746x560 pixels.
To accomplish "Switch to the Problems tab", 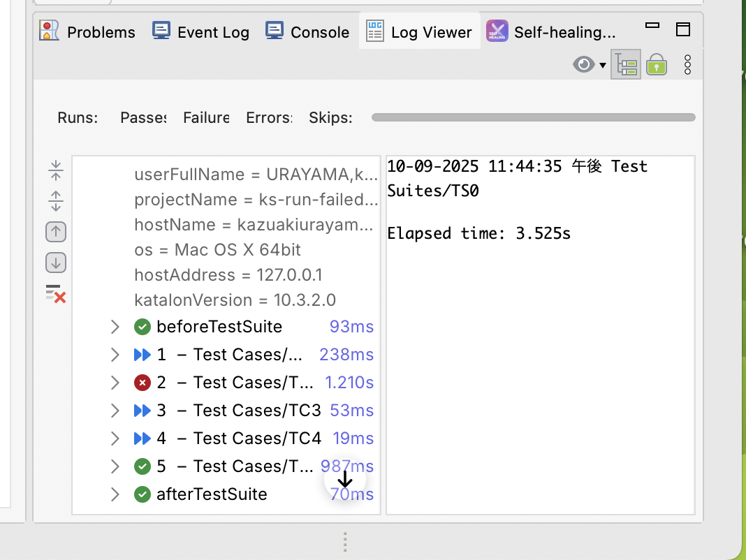I will pyautogui.click(x=87, y=32).
